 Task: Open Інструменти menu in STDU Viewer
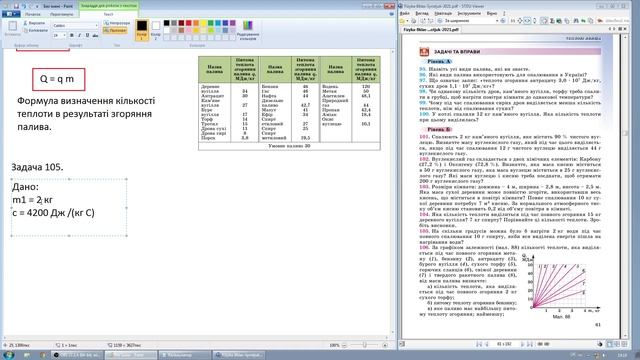[470, 14]
